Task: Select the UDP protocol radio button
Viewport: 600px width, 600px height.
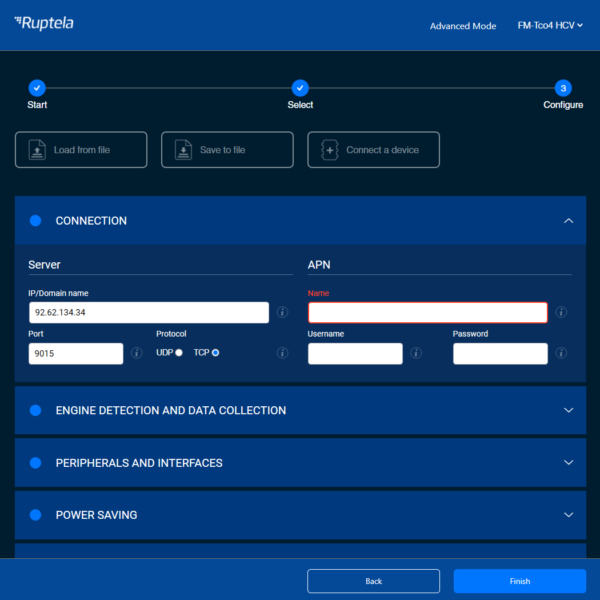Action: 179,353
